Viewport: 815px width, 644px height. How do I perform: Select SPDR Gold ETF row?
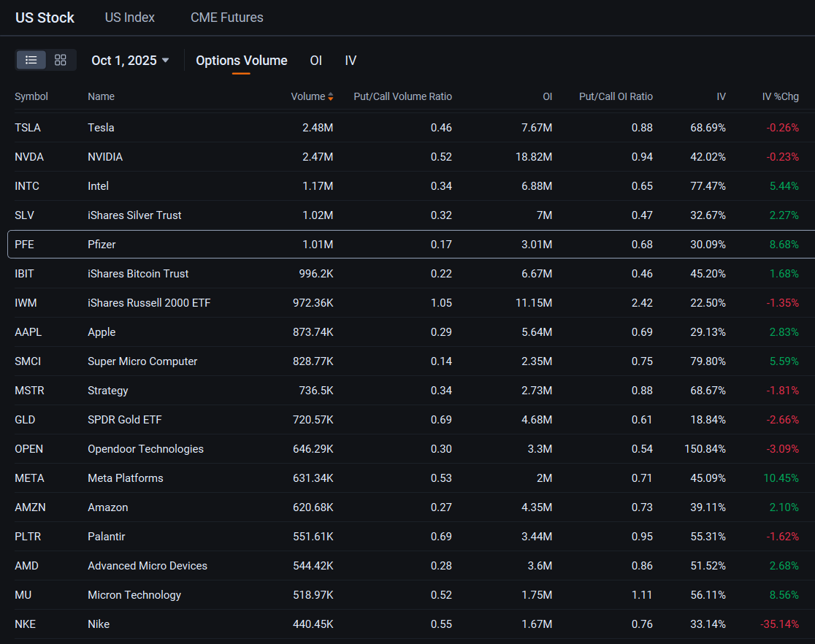407,419
